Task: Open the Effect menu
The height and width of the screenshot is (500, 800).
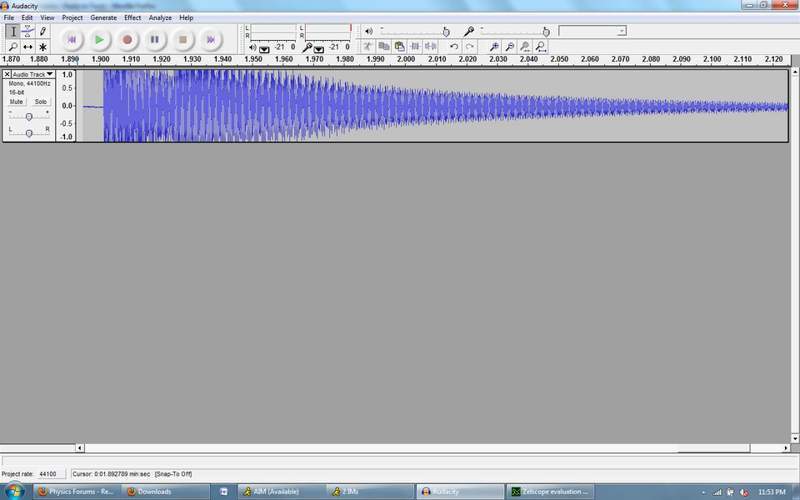Action: click(133, 17)
